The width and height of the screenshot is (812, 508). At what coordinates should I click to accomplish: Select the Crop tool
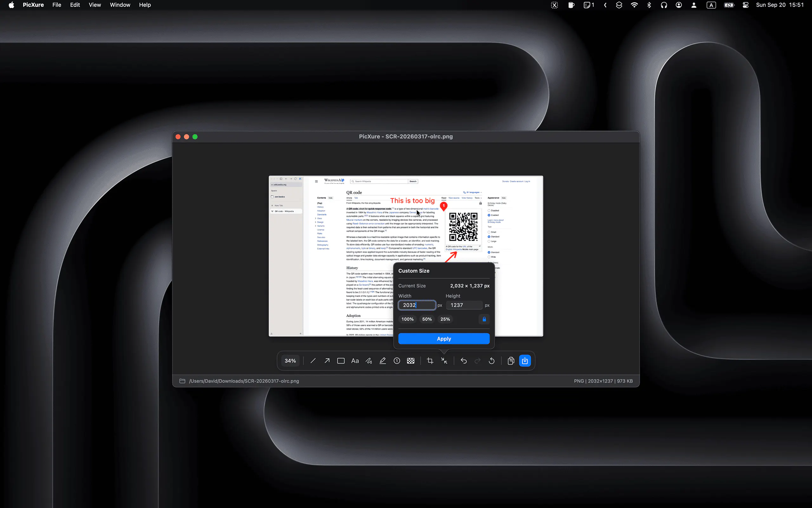pos(430,361)
